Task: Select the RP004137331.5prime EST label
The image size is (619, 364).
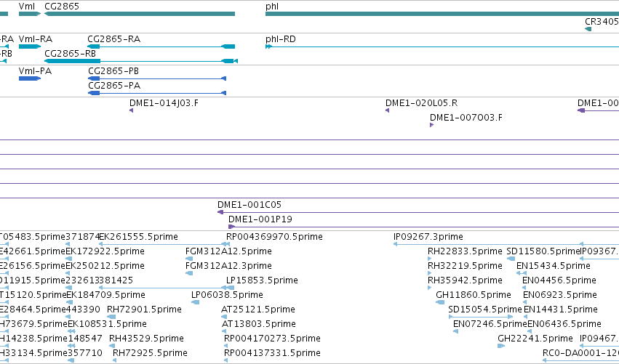Action: pyautogui.click(x=272, y=353)
